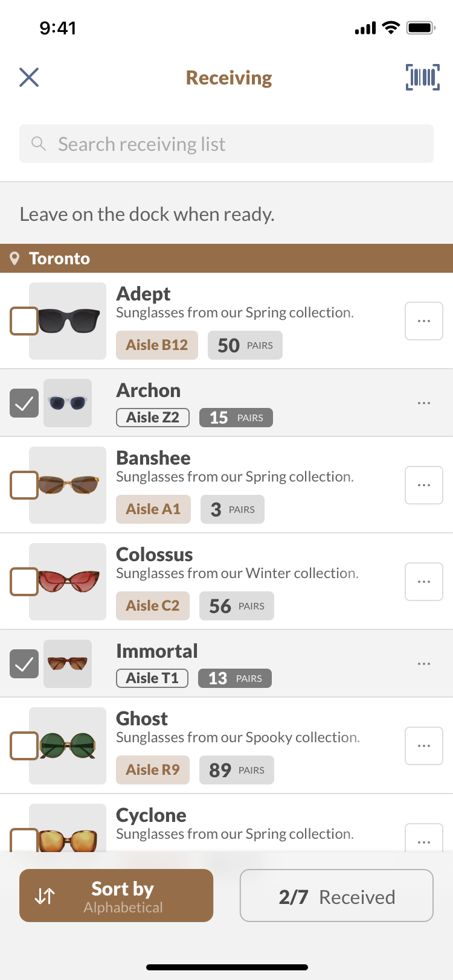The image size is (453, 980).
Task: Open Sort by Alphabetical options
Action: pos(116,896)
